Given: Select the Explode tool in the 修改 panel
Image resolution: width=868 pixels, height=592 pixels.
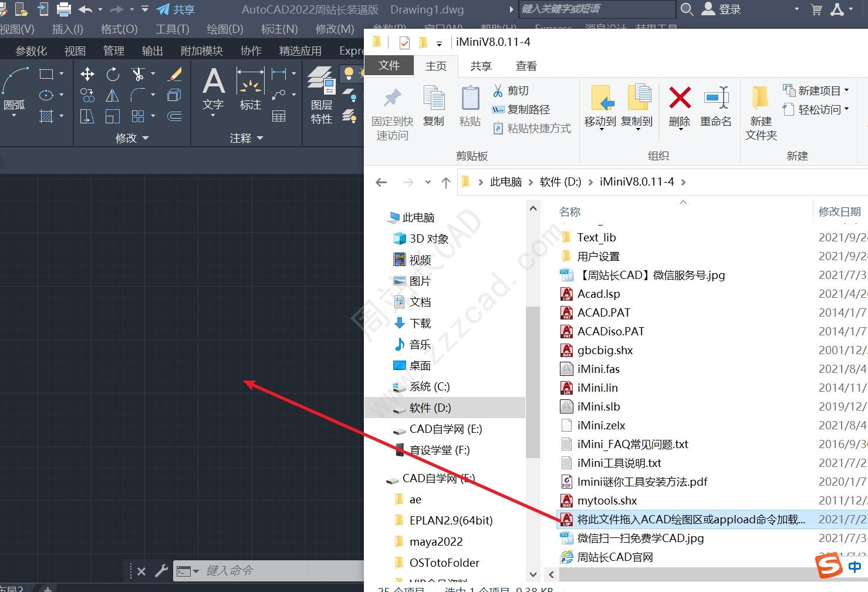Looking at the screenshot, I should (175, 95).
